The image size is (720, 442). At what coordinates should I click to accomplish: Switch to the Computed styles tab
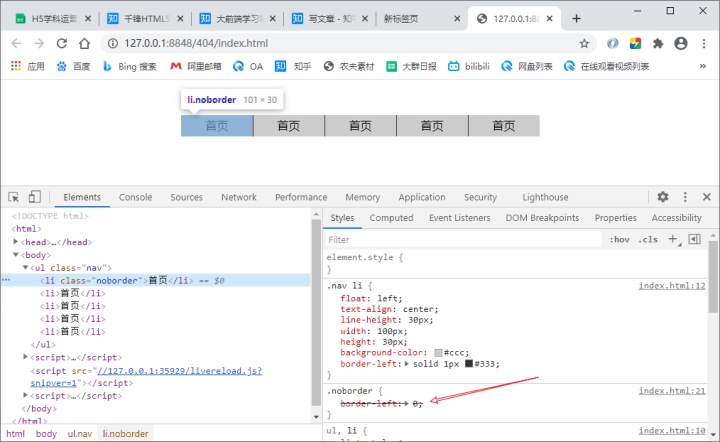coord(391,218)
